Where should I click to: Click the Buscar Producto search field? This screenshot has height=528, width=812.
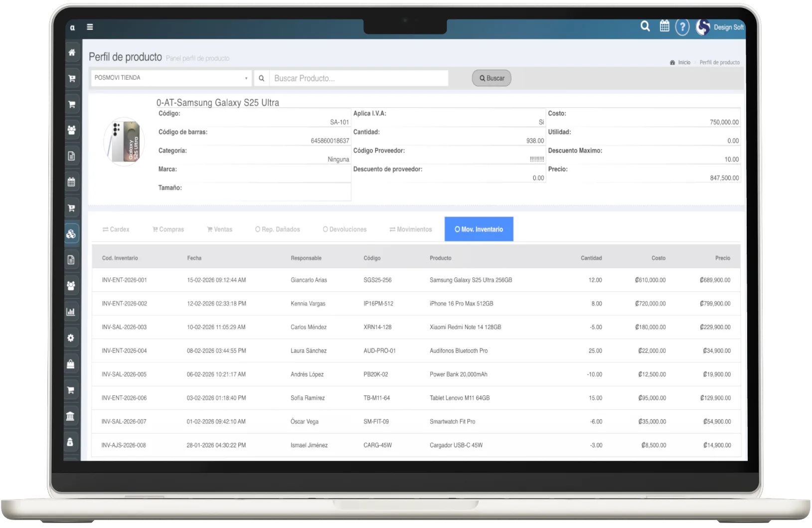(358, 78)
